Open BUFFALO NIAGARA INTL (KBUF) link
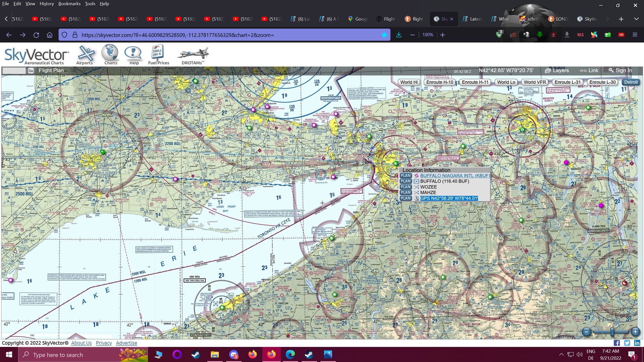 click(454, 176)
